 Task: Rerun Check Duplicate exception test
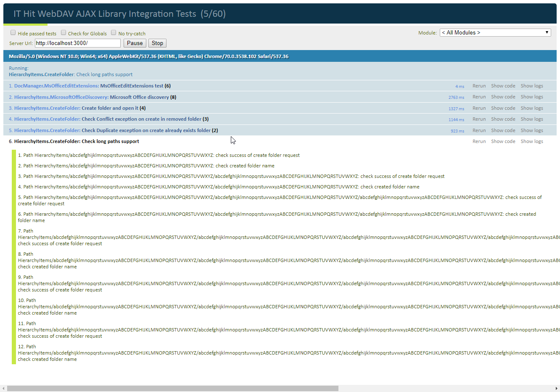(x=479, y=130)
